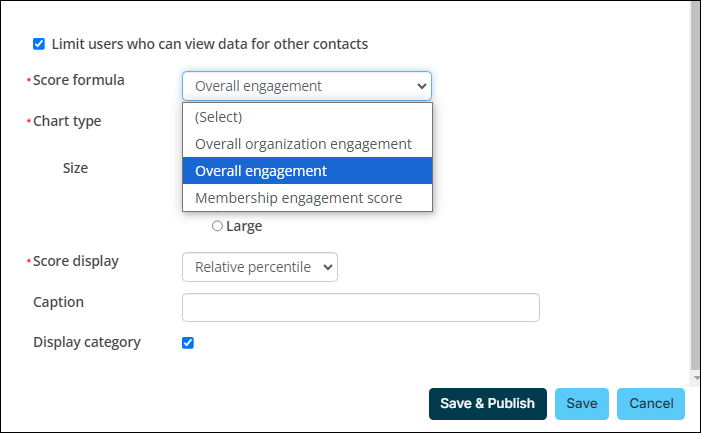Open the Score formula dropdown
The width and height of the screenshot is (701, 433).
[x=307, y=86]
